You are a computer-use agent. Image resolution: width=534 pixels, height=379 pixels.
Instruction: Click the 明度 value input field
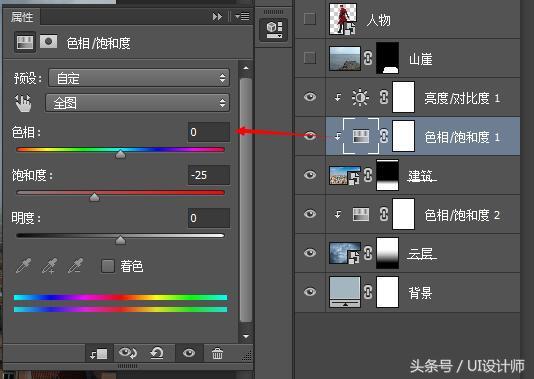point(209,218)
